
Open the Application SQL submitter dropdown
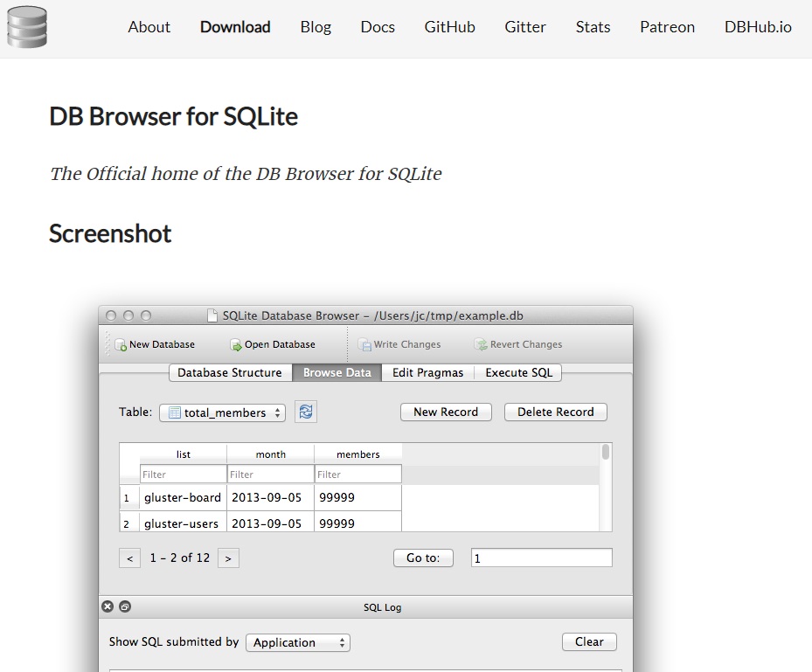[298, 642]
